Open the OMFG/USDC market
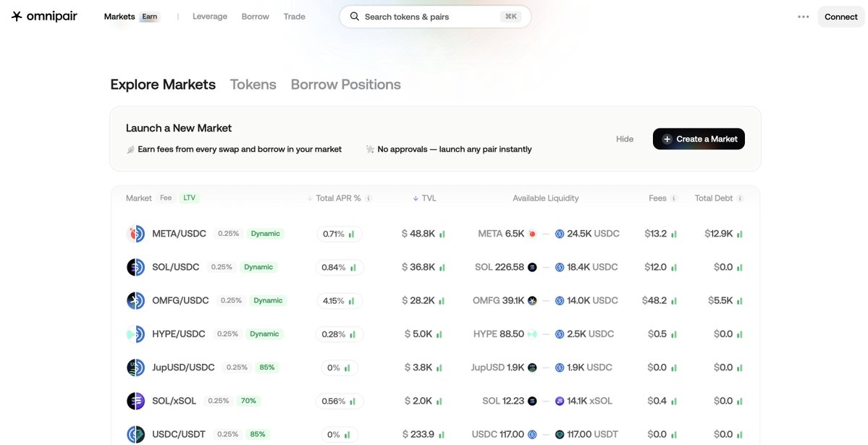The height and width of the screenshot is (445, 868). [180, 300]
